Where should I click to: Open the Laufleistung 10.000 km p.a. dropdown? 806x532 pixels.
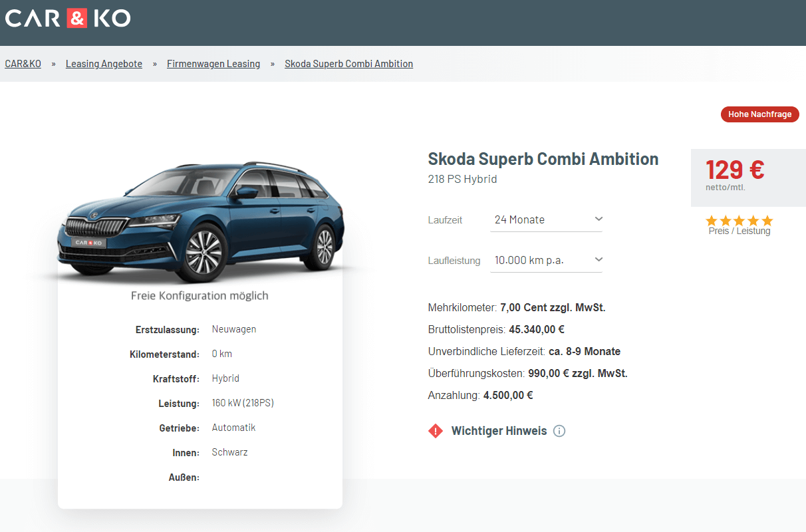[x=546, y=260]
